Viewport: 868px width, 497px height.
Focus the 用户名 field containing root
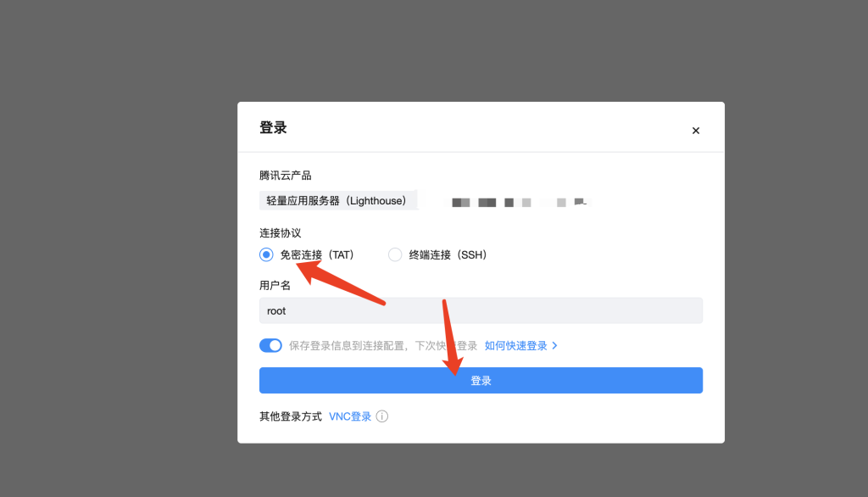pos(481,310)
